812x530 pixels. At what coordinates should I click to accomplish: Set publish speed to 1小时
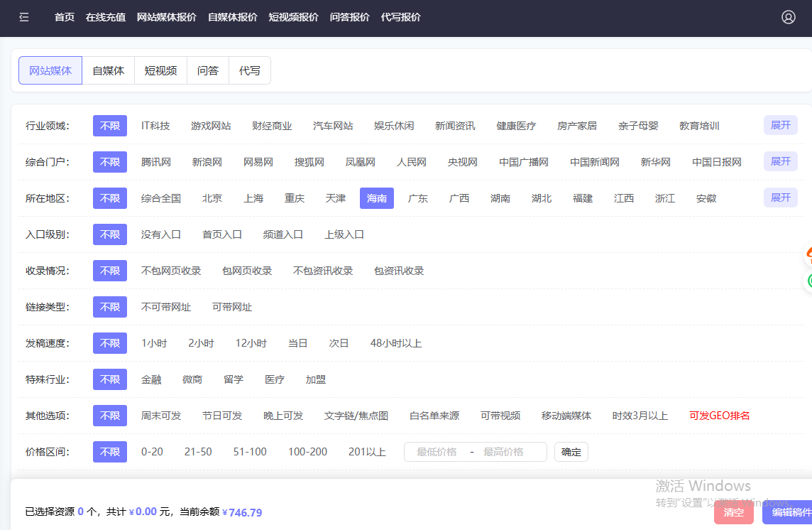[154, 343]
